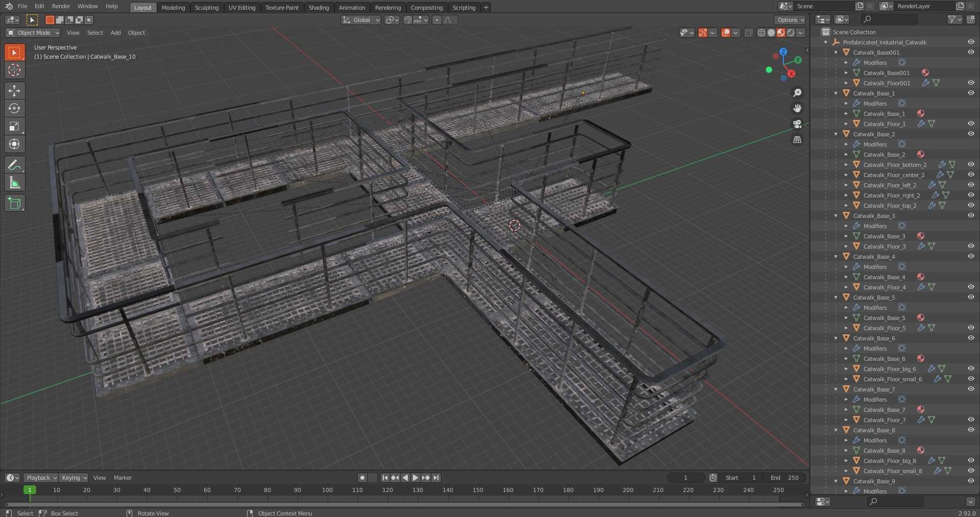Add a new workspace tab
This screenshot has width=980, height=517.
click(x=486, y=8)
